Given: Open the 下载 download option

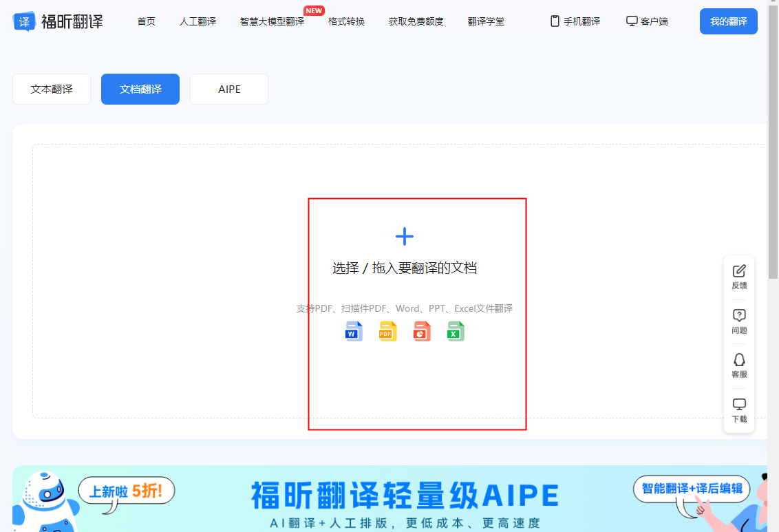Looking at the screenshot, I should [x=738, y=409].
